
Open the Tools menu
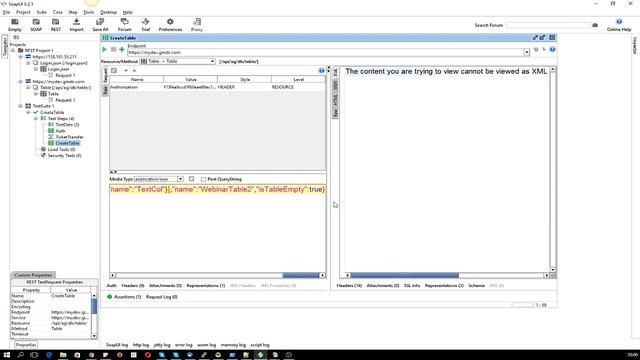point(89,12)
